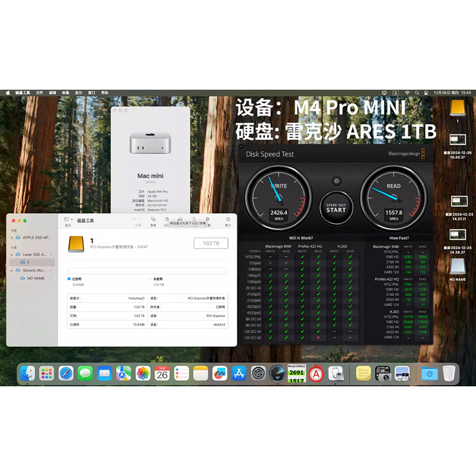Open Trash in the Dock

pyautogui.click(x=449, y=373)
